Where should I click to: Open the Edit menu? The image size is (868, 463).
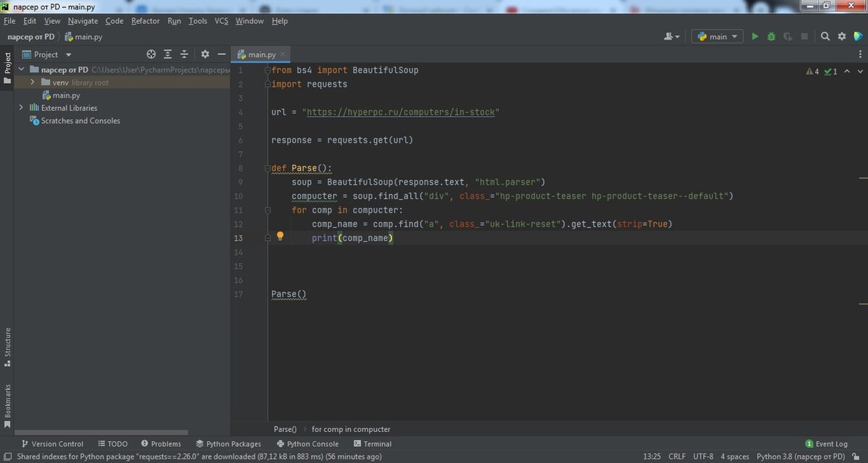tap(30, 21)
